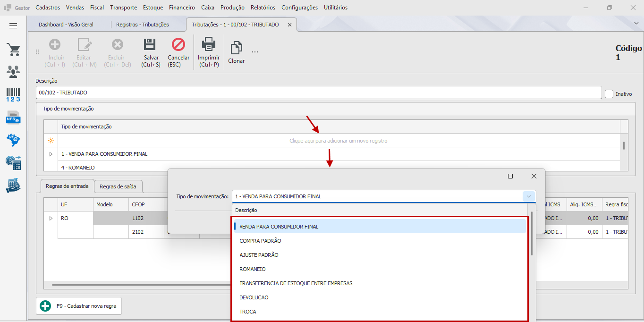Save the record with Salvar

click(151, 52)
